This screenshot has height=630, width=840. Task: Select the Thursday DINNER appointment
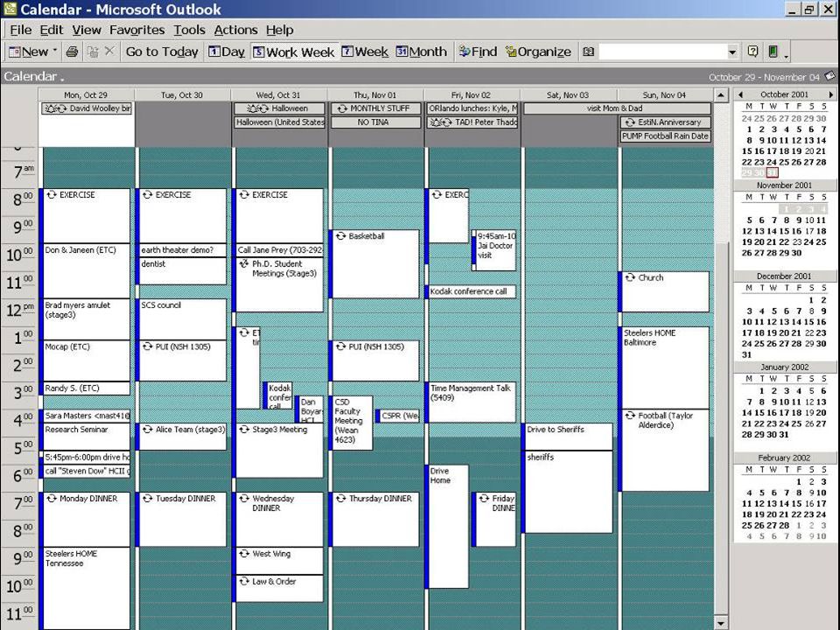click(x=374, y=519)
